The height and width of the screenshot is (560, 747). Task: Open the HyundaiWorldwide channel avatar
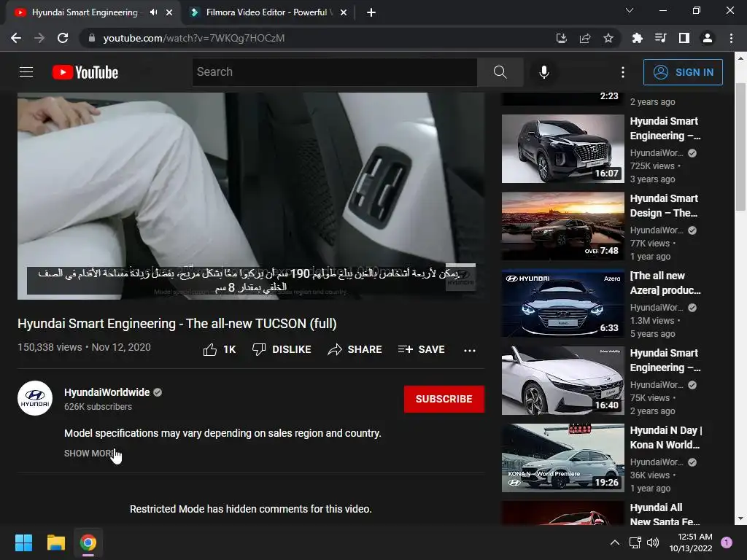pos(35,398)
